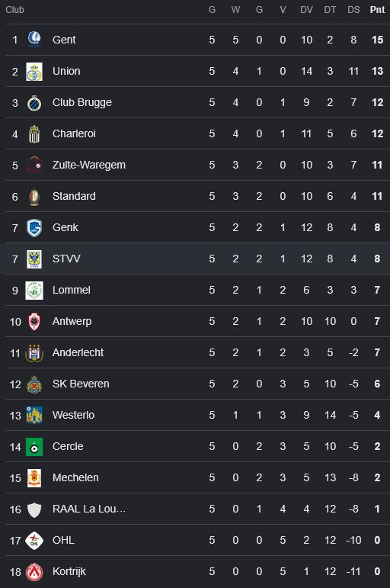Click the Mechelen yellow-red crest
The width and height of the screenshot is (390, 588).
click(34, 477)
